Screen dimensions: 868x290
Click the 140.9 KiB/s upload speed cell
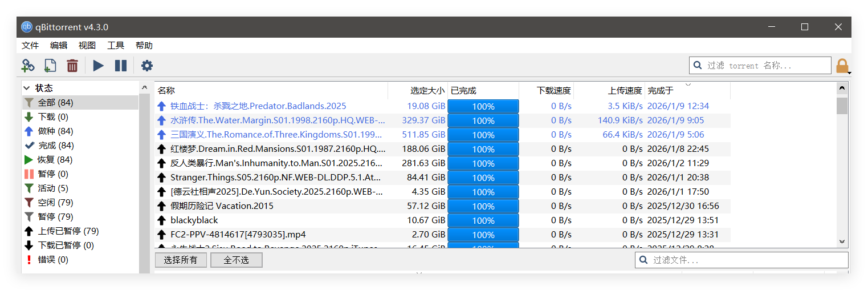[620, 120]
